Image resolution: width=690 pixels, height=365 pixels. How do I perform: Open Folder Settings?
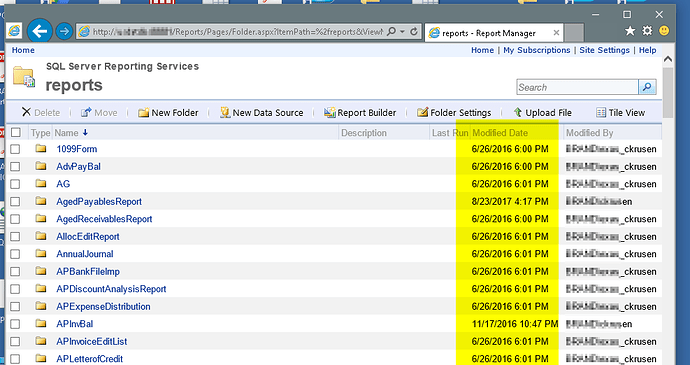point(454,113)
